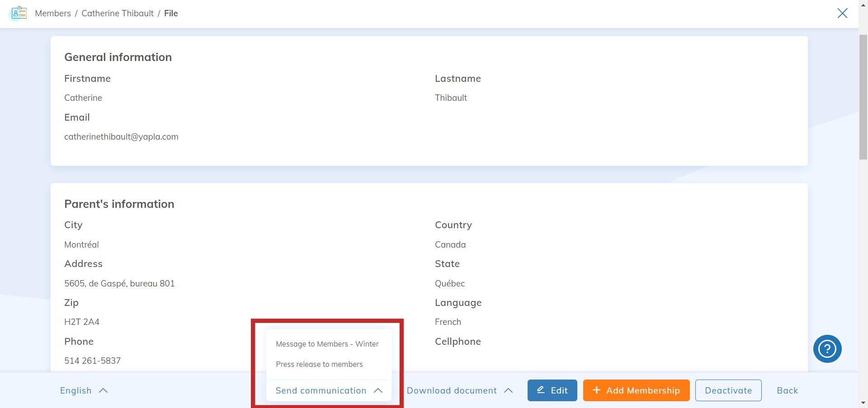Click the pencil icon on the Edit button
Screen dimensions: 868x408
(x=541, y=390)
